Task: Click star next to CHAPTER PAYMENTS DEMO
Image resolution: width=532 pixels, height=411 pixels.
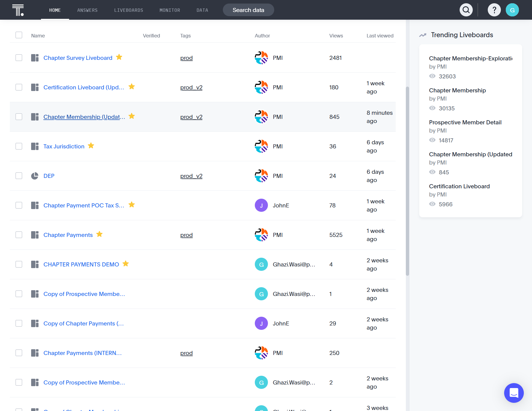Action: 126,264
